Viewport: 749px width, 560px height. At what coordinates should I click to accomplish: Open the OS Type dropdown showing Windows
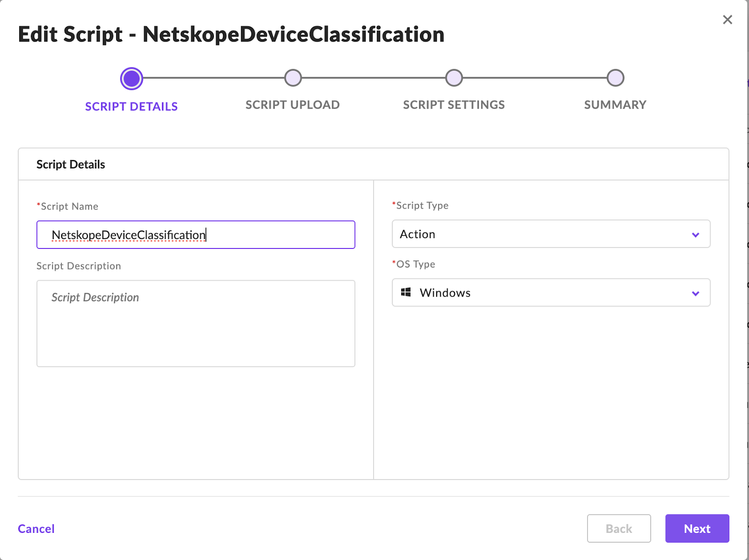pos(551,292)
